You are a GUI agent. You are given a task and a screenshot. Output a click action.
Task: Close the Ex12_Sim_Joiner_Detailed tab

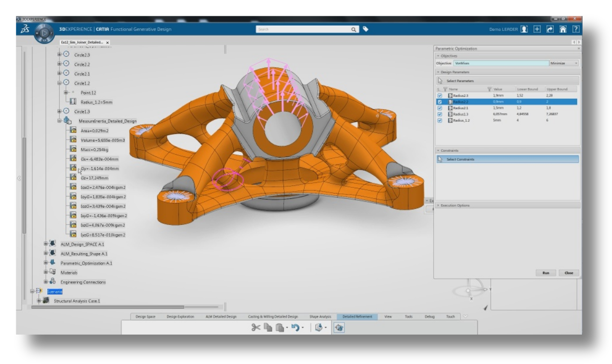tap(107, 42)
